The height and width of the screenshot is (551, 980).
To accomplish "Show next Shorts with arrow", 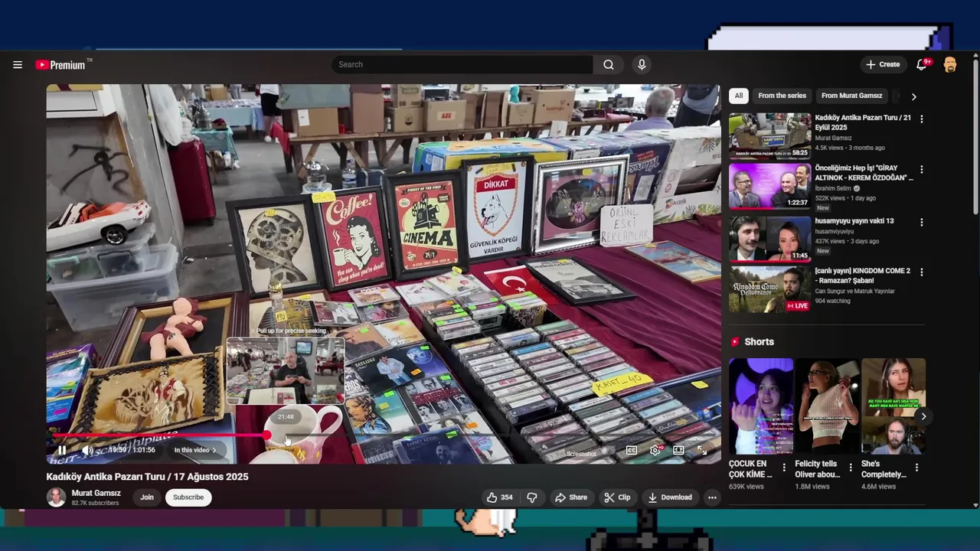I will tap(923, 417).
